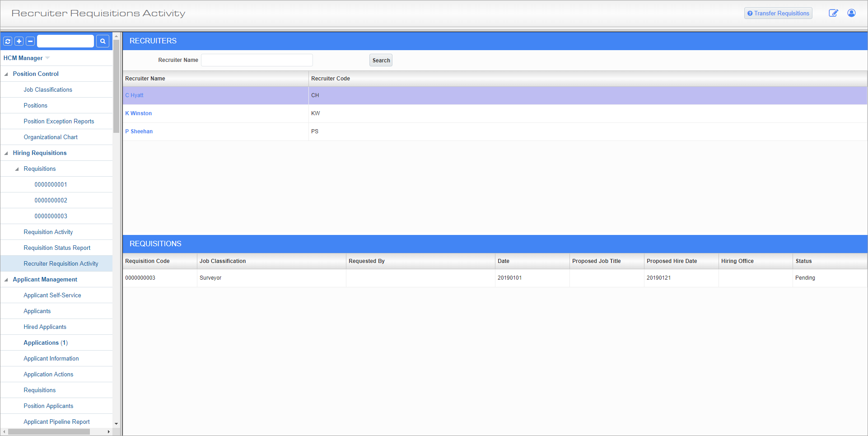Collapse the Hiring Requisitions section
Image resolution: width=868 pixels, height=436 pixels.
point(6,153)
